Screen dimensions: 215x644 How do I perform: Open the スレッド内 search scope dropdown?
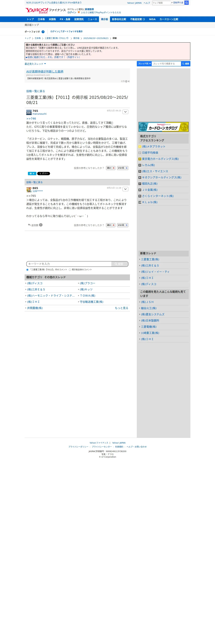[x=144, y=64]
